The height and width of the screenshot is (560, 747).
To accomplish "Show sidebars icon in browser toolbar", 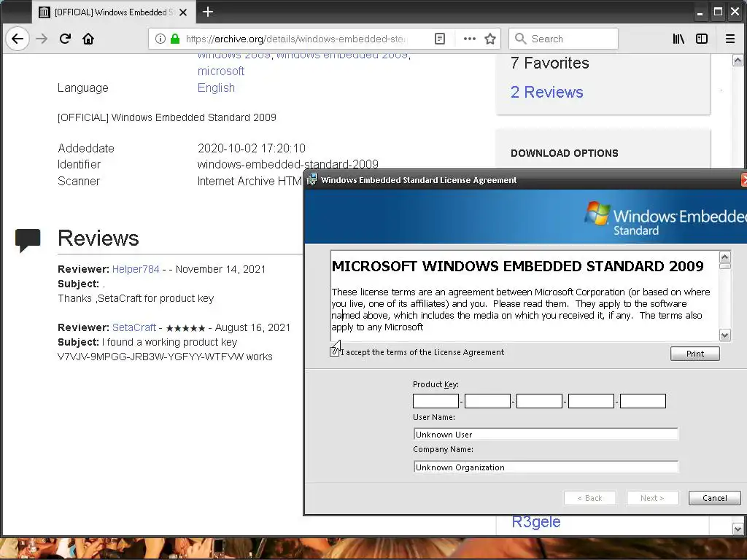I will point(702,39).
